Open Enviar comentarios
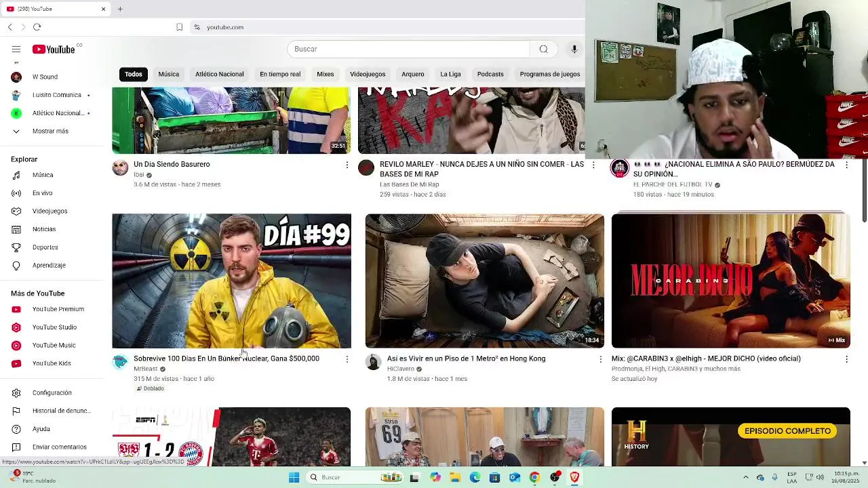This screenshot has height=488, width=868. click(51, 447)
